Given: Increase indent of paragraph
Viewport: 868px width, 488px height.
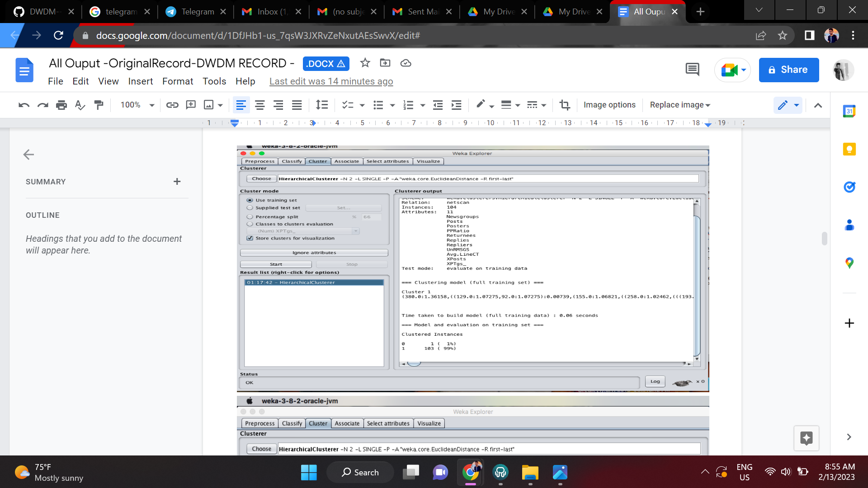Looking at the screenshot, I should (x=456, y=105).
